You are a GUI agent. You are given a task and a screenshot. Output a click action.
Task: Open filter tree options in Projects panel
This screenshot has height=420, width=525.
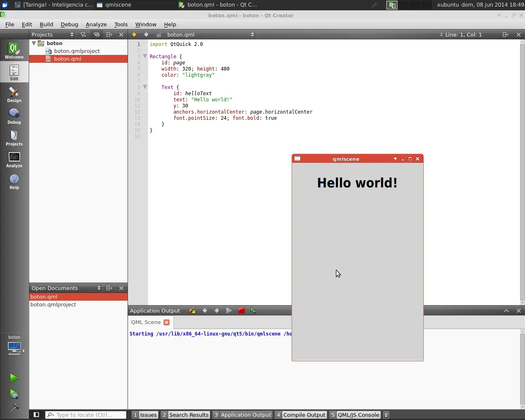pyautogui.click(x=83, y=35)
